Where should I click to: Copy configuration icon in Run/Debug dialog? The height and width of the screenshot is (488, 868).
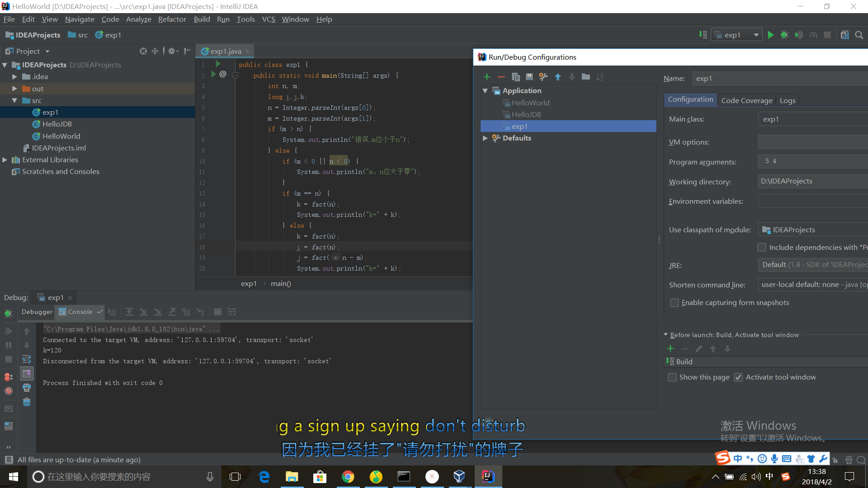pyautogui.click(x=515, y=77)
